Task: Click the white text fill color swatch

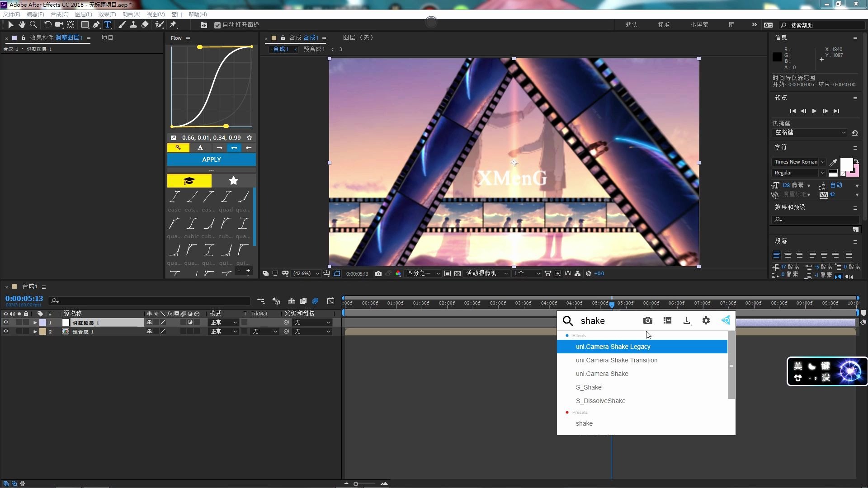Action: coord(846,164)
